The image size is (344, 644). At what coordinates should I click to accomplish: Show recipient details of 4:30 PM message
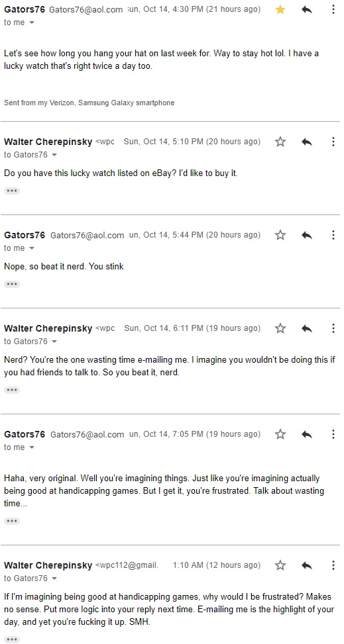point(32,23)
